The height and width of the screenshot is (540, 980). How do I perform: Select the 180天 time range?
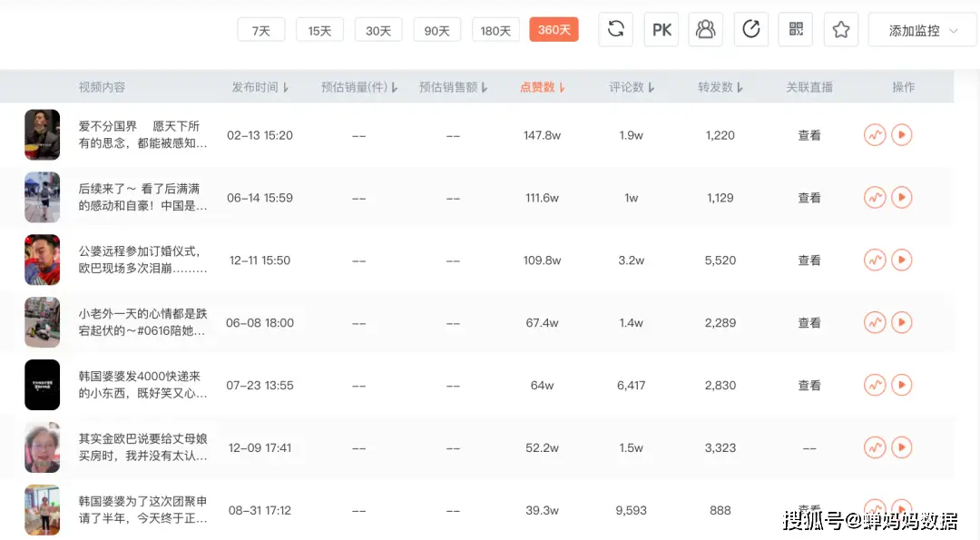pyautogui.click(x=495, y=30)
